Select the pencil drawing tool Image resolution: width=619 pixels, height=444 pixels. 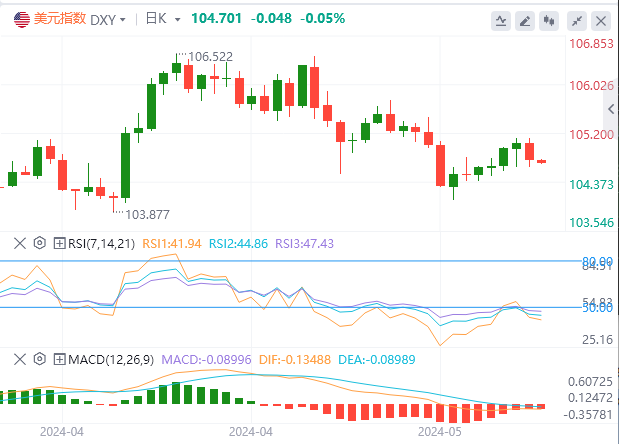pos(527,20)
